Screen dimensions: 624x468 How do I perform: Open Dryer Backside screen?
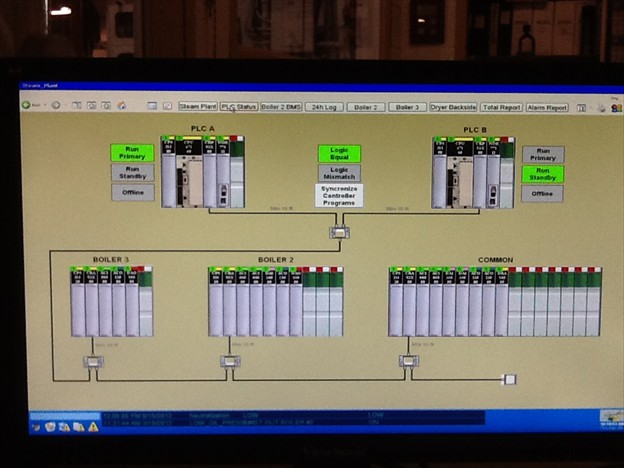(x=453, y=107)
